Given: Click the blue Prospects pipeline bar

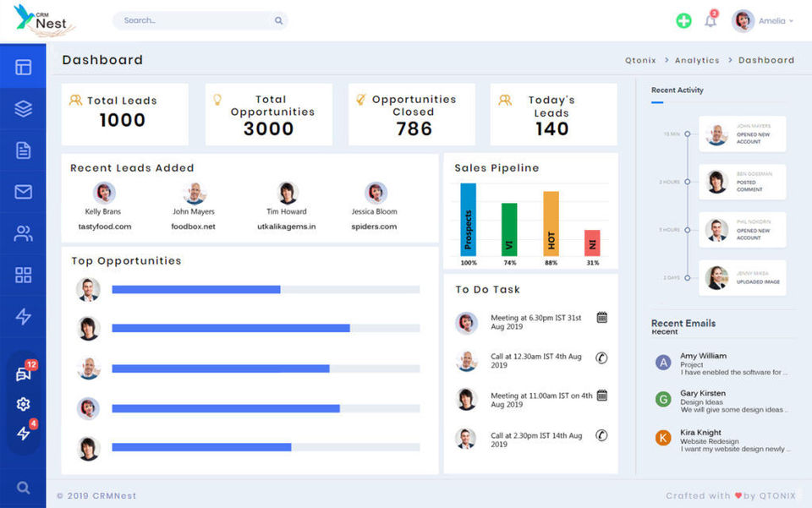Looking at the screenshot, I should [x=468, y=219].
